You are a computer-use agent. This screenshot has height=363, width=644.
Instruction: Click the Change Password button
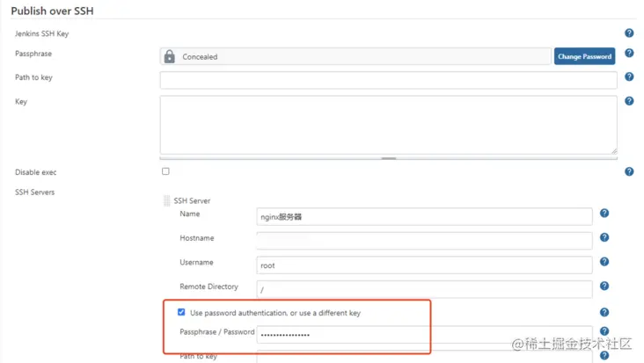pyautogui.click(x=584, y=56)
